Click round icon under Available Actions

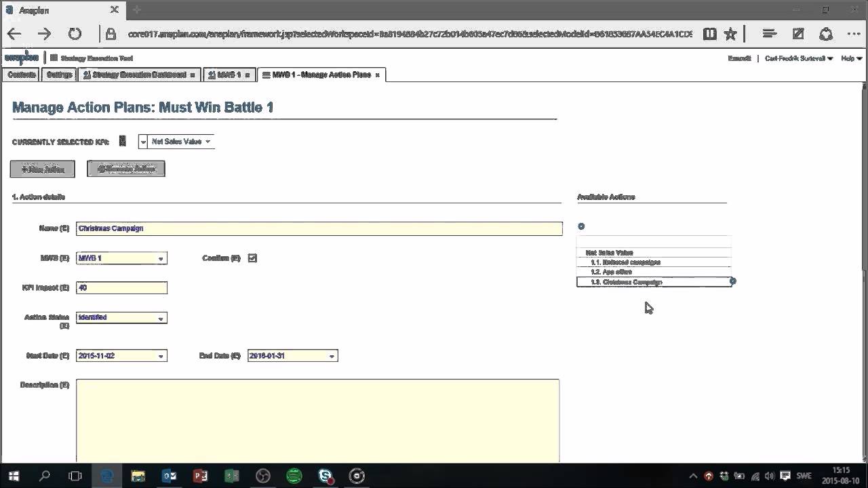[x=581, y=226]
